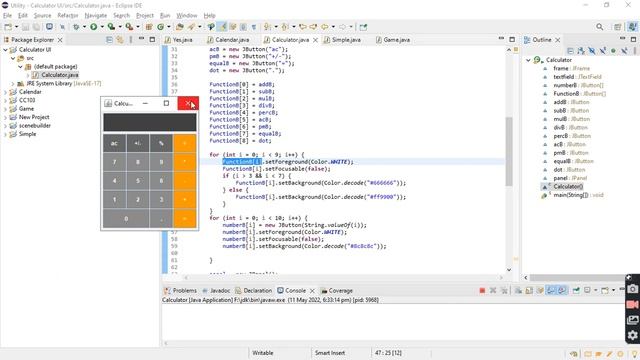Click the 0 button in the Calculator window
This screenshot has height=360, width=640.
[x=126, y=219]
